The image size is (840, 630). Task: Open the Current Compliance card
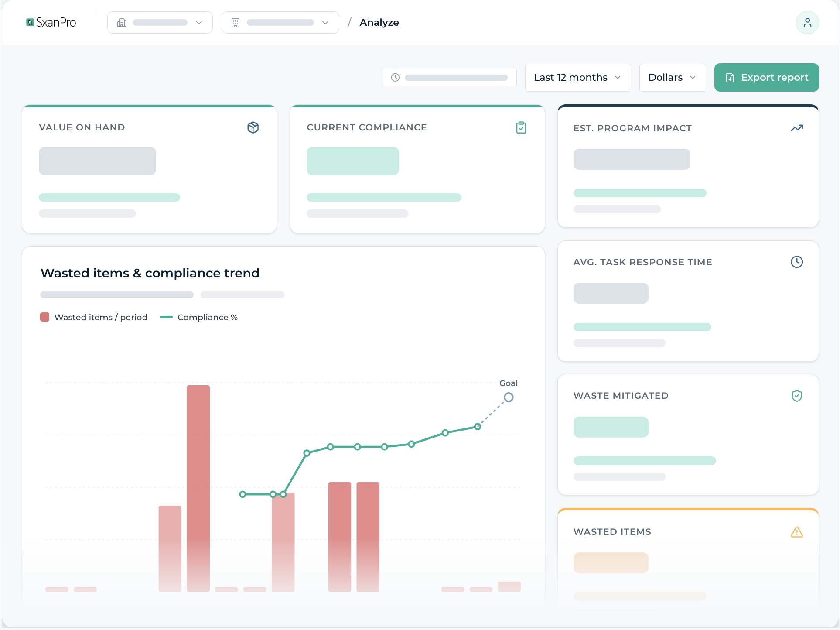417,169
